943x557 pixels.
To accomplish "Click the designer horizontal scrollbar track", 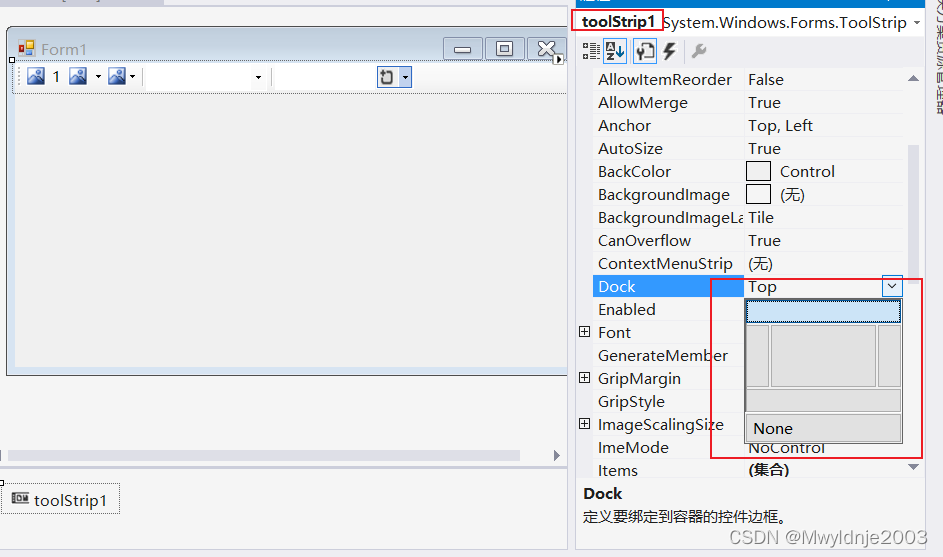I will click(263, 455).
